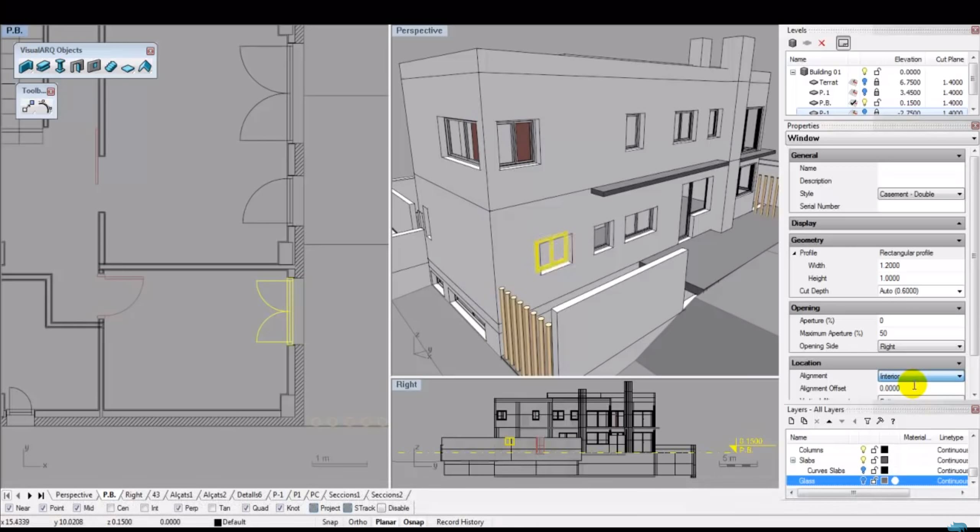Select the VisualARQ Stair tool

pos(111,67)
